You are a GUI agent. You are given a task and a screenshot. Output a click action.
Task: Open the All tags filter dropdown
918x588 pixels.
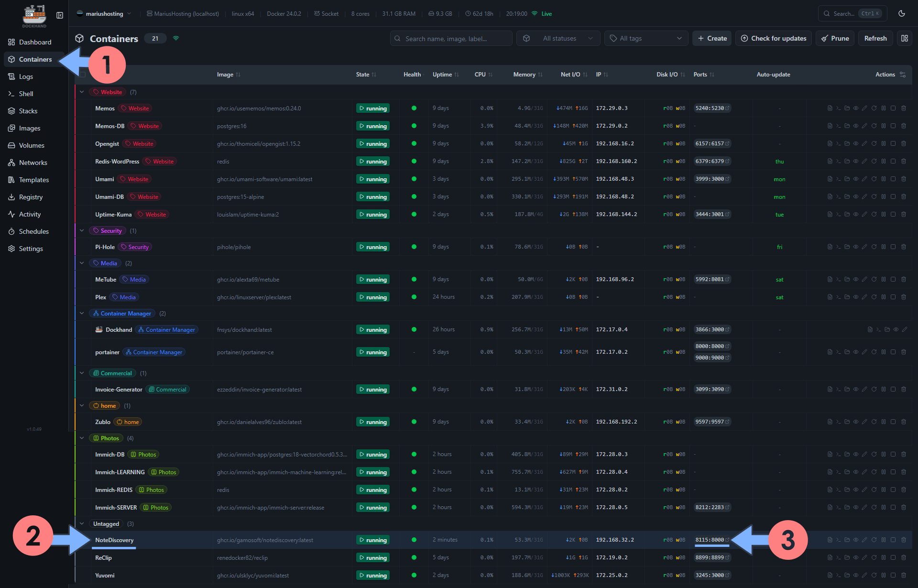pyautogui.click(x=646, y=38)
